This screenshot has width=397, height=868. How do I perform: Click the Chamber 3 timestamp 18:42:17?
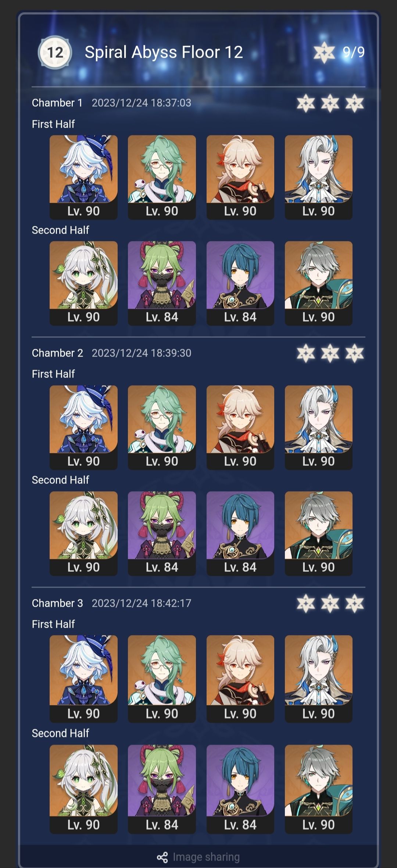(x=171, y=603)
